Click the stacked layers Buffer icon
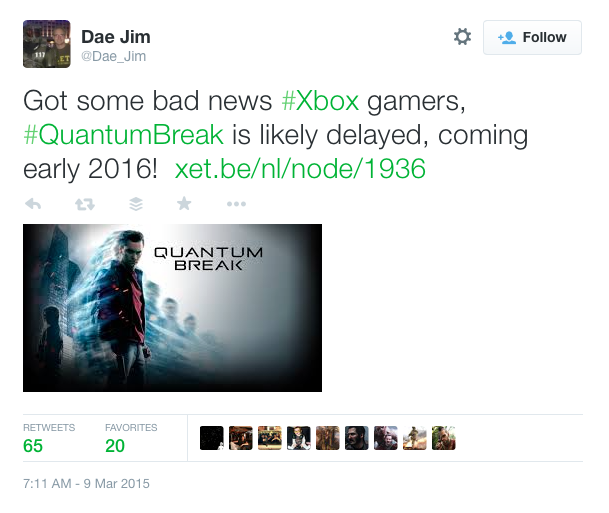This screenshot has width=609, height=513. (x=136, y=203)
